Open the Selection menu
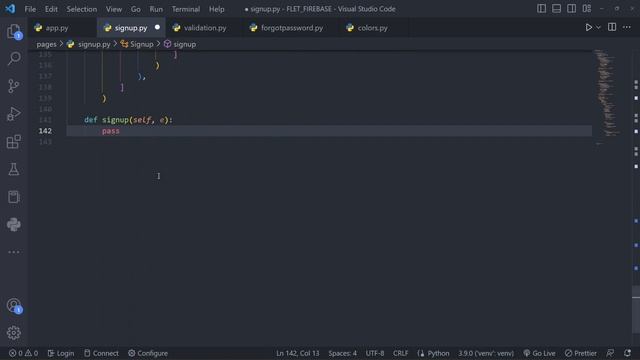 pyautogui.click(x=82, y=9)
